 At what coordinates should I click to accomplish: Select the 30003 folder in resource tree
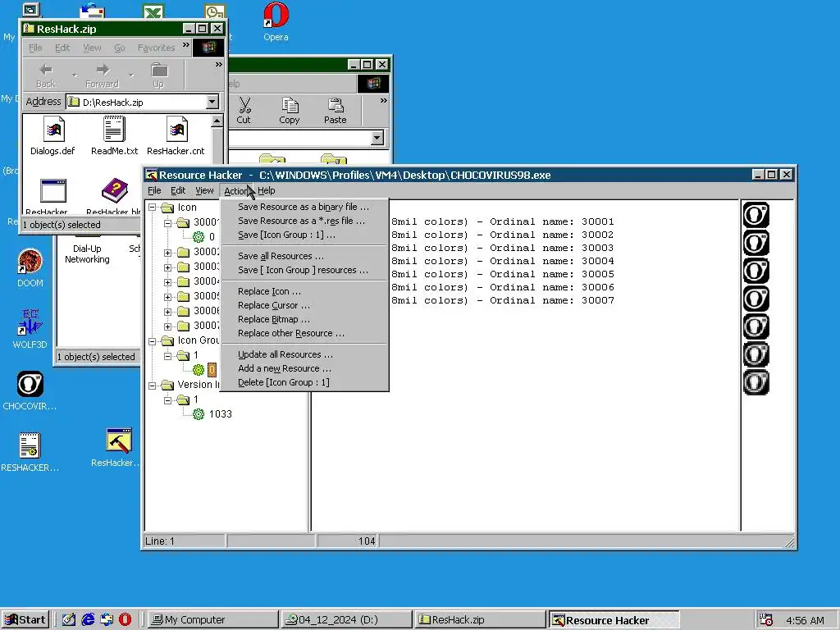(x=199, y=267)
